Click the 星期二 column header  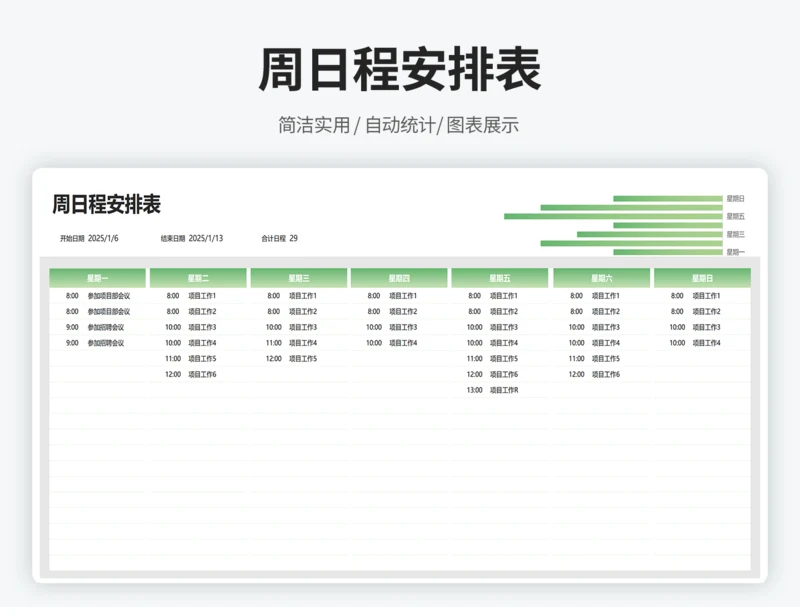tap(198, 278)
